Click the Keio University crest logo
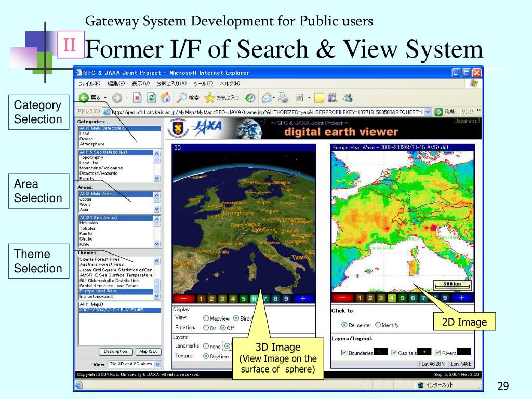 pyautogui.click(x=179, y=129)
